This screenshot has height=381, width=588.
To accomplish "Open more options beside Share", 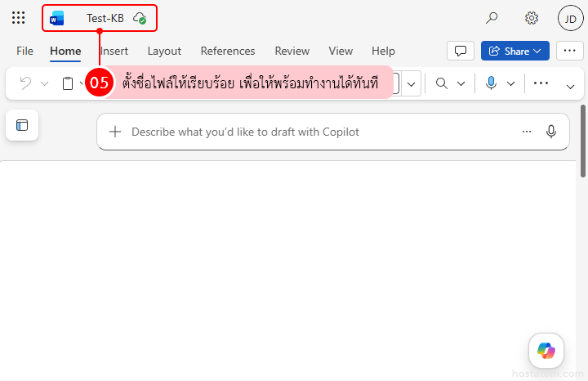I will click(570, 51).
